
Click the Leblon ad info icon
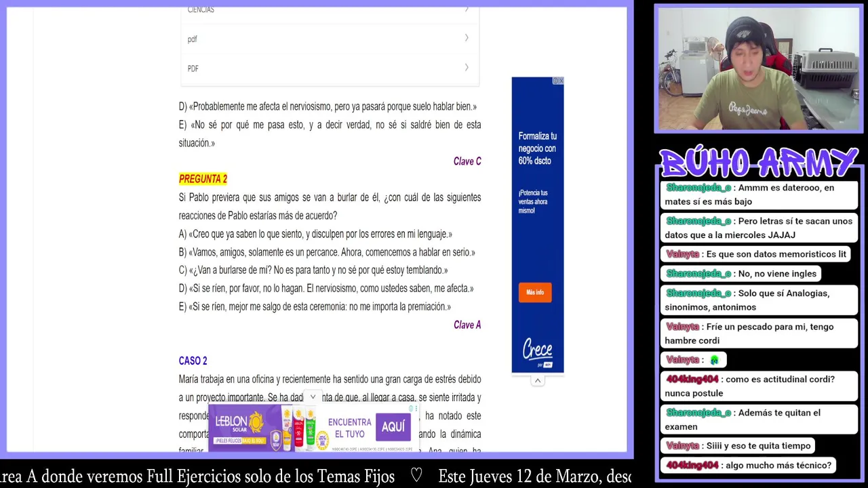click(x=411, y=409)
